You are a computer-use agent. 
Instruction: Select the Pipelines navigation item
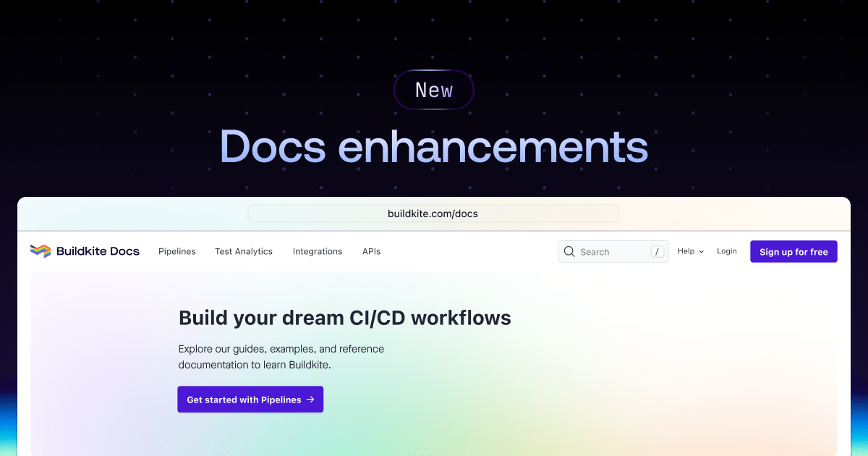pyautogui.click(x=177, y=251)
